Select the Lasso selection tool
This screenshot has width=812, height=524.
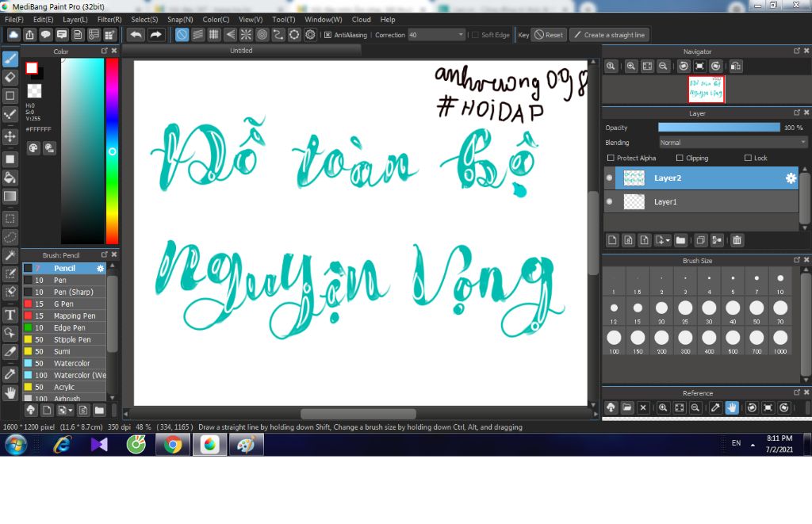10,237
